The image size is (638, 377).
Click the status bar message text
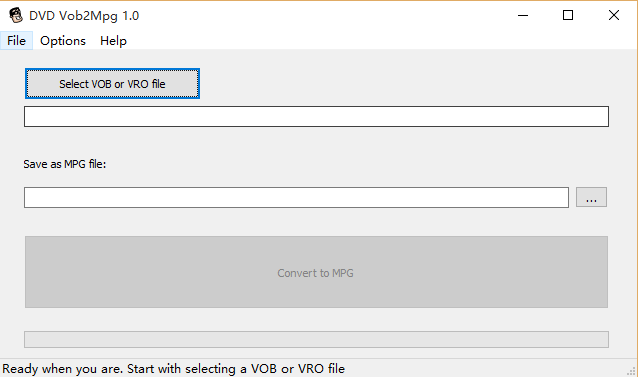(x=174, y=369)
